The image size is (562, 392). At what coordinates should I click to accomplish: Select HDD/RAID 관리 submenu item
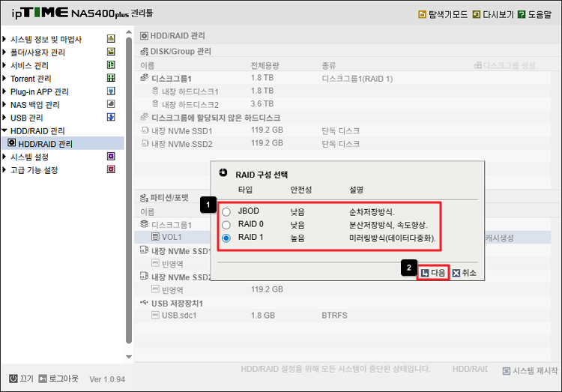point(45,143)
